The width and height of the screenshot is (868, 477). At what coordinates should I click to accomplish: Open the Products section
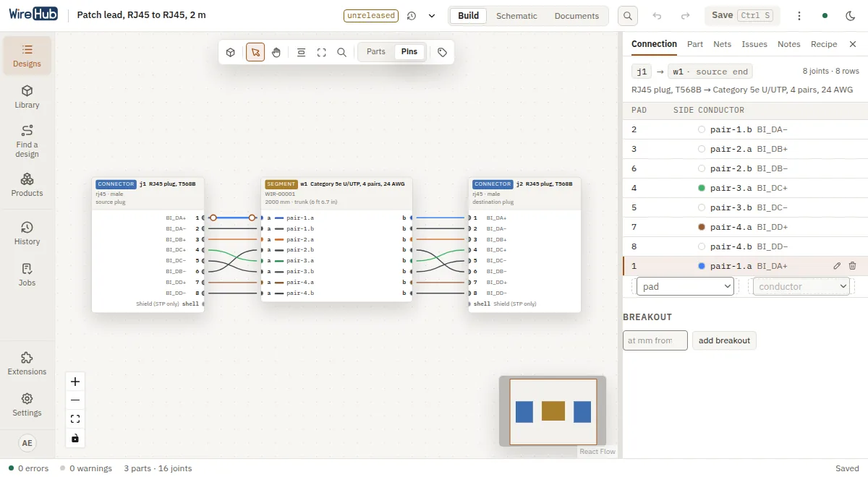pos(27,185)
